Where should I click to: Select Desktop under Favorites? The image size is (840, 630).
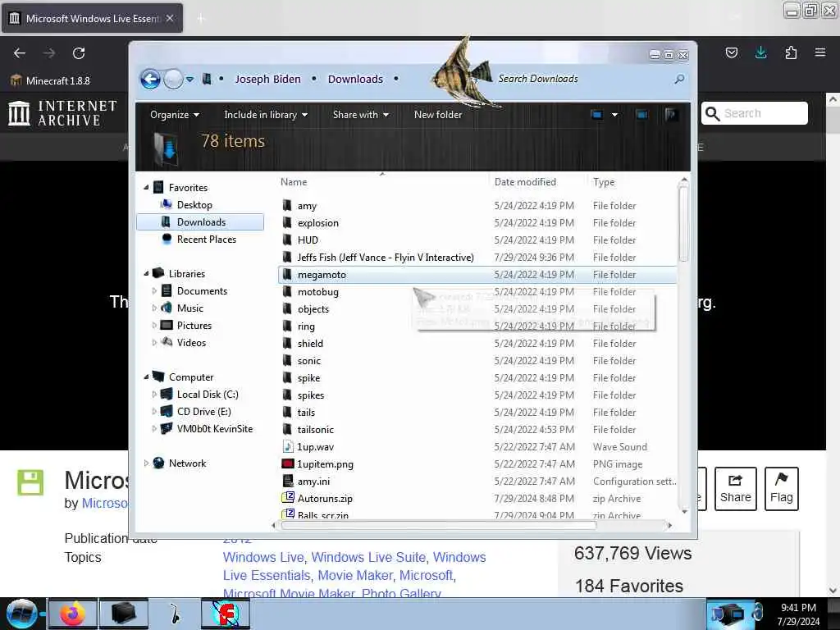[x=194, y=204]
